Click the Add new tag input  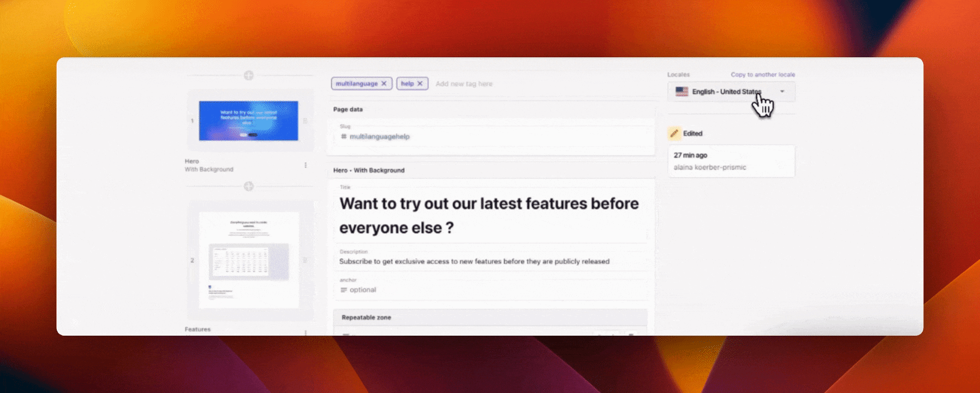(x=464, y=84)
